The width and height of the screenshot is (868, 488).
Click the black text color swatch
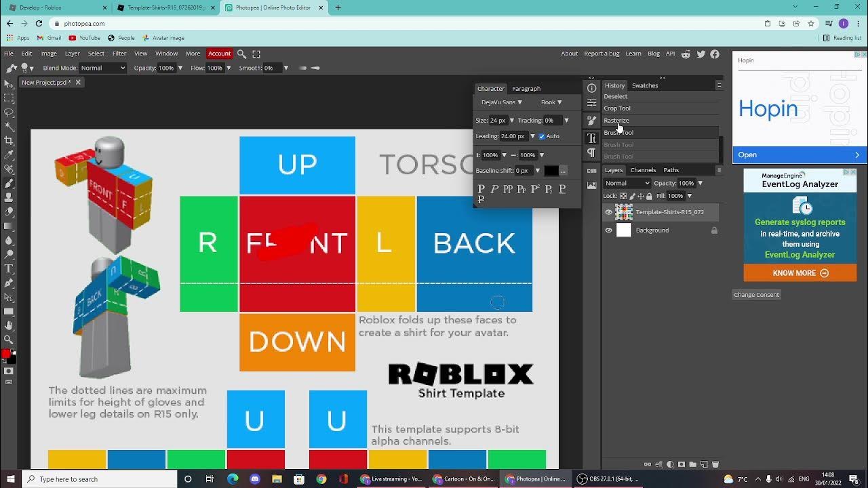(x=551, y=171)
